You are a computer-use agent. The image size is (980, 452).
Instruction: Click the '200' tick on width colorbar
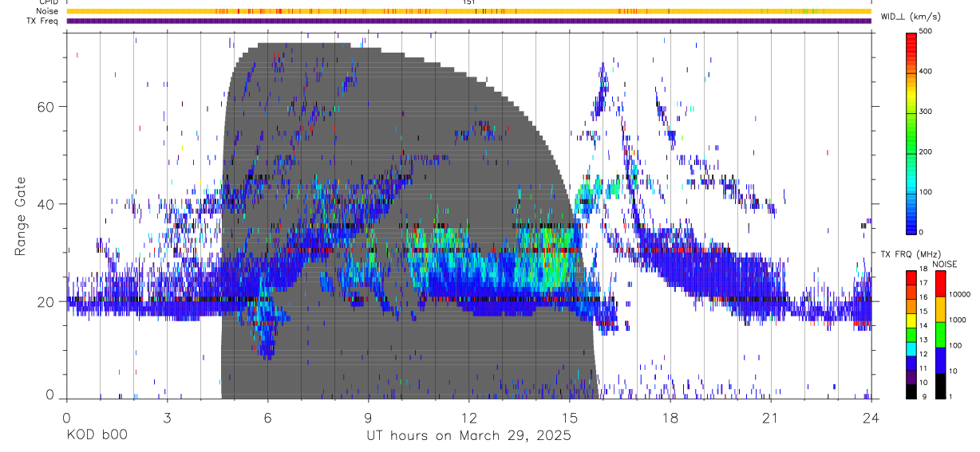[x=926, y=151]
